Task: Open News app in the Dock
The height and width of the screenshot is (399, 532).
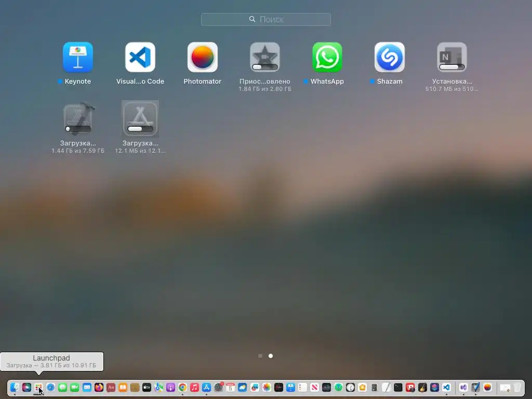Action: click(314, 387)
